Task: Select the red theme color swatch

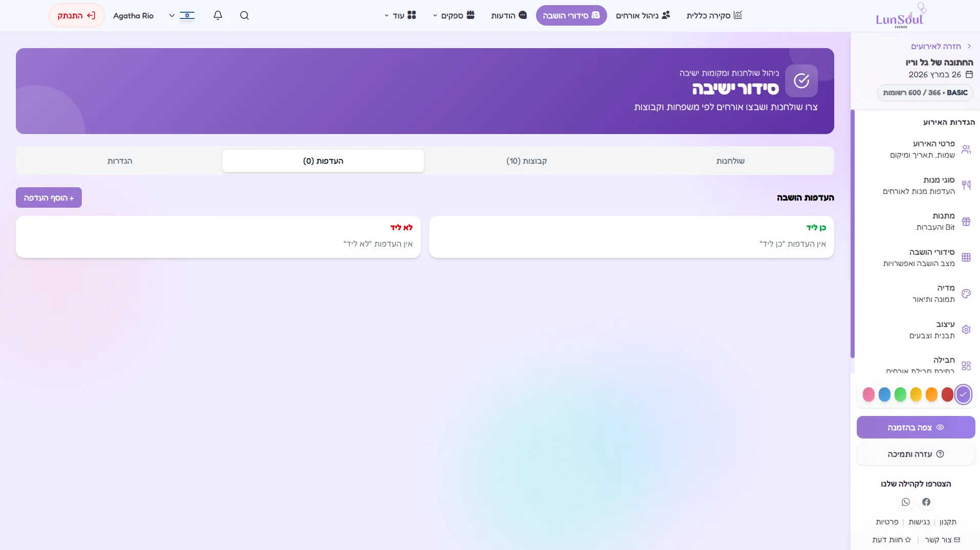Action: click(x=947, y=394)
